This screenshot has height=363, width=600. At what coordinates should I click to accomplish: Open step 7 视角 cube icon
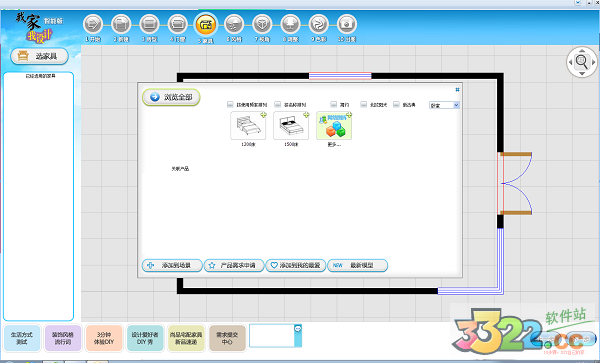pos(262,24)
